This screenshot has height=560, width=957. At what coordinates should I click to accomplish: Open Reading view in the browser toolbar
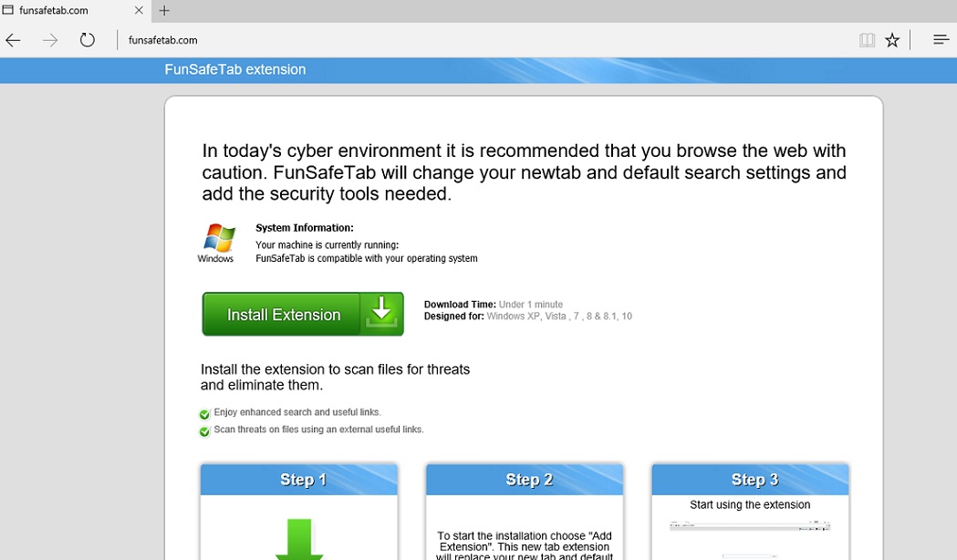tap(867, 40)
